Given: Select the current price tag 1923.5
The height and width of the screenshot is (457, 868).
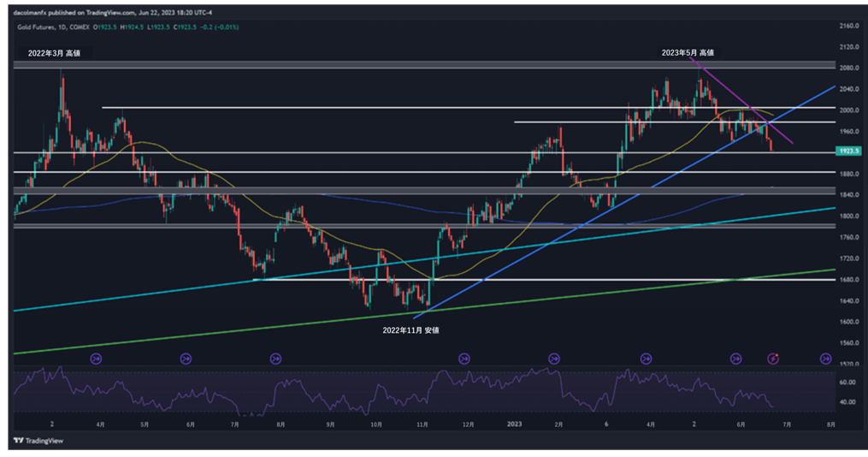Looking at the screenshot, I should (847, 151).
